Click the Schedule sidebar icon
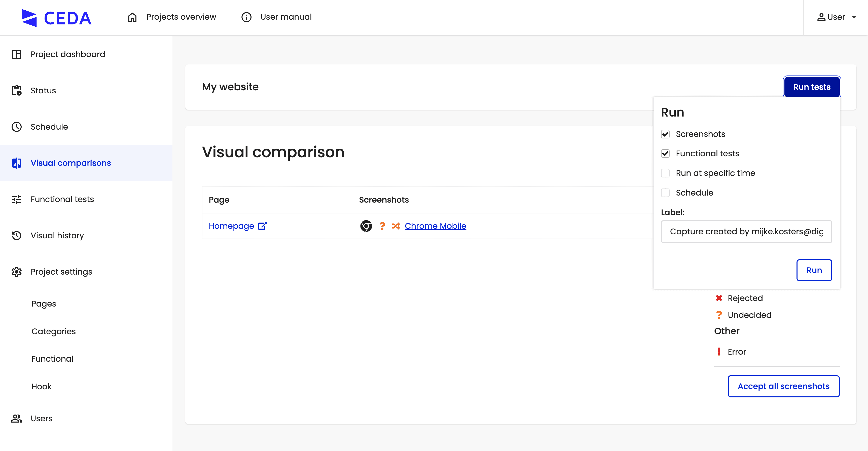This screenshot has width=868, height=451. 17,127
